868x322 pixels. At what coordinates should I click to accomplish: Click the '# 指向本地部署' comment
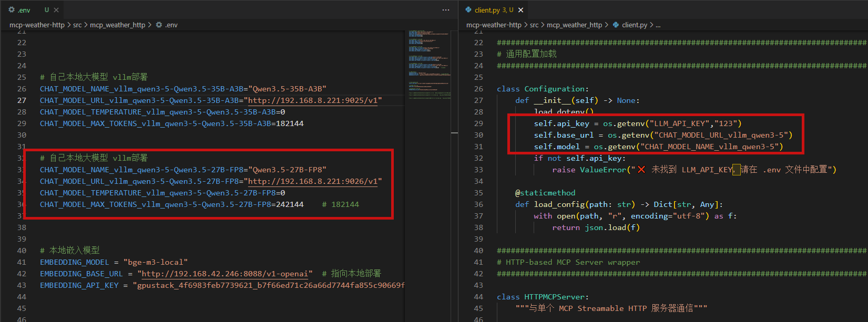pos(351,274)
